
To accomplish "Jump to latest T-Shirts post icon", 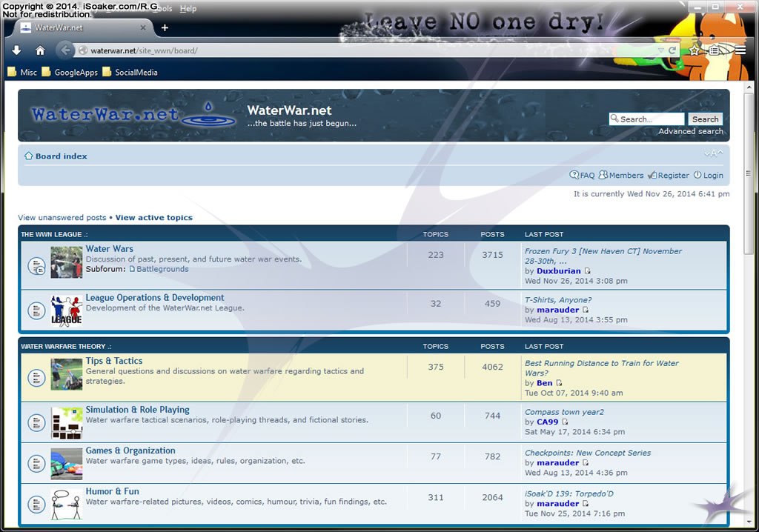I will tap(586, 310).
